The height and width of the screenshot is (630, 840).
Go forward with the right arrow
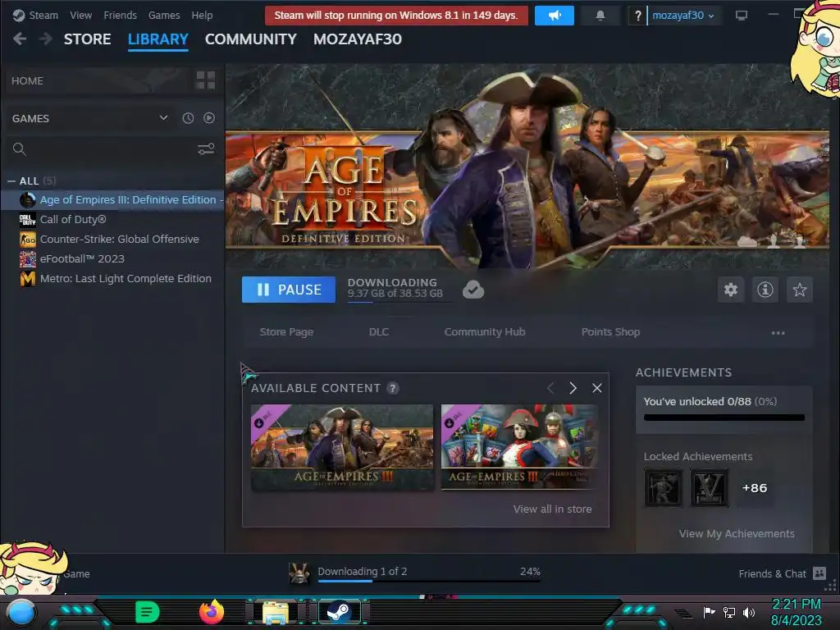point(46,39)
